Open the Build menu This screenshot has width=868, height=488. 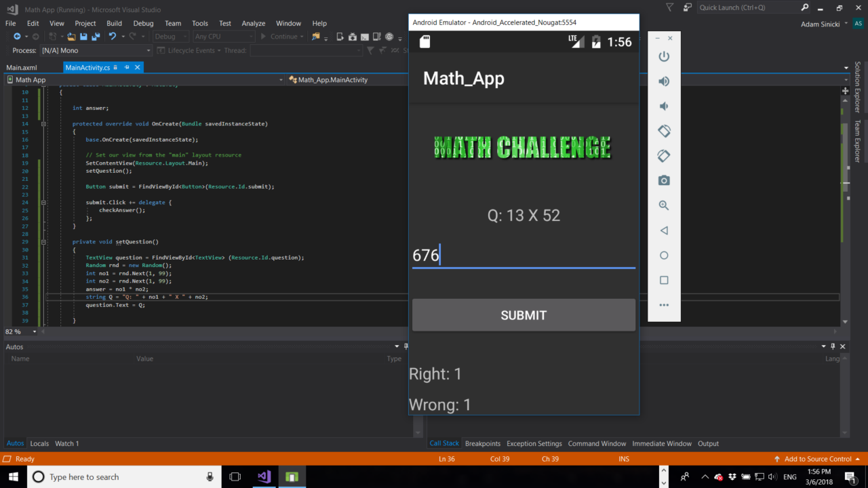114,22
